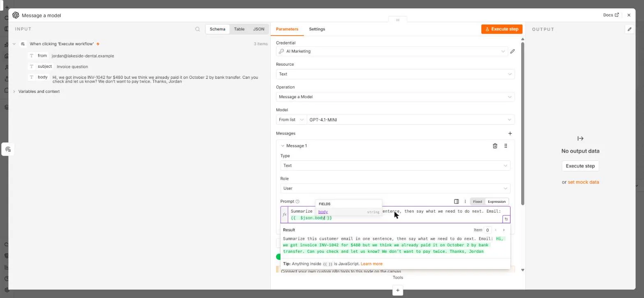Select the Schema input view
The height and width of the screenshot is (298, 644).
click(217, 29)
